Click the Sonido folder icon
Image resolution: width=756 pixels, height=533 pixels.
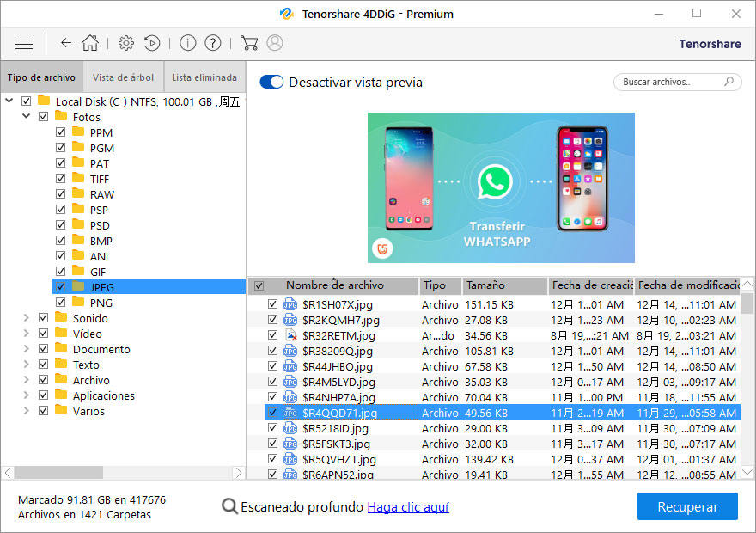click(x=61, y=317)
